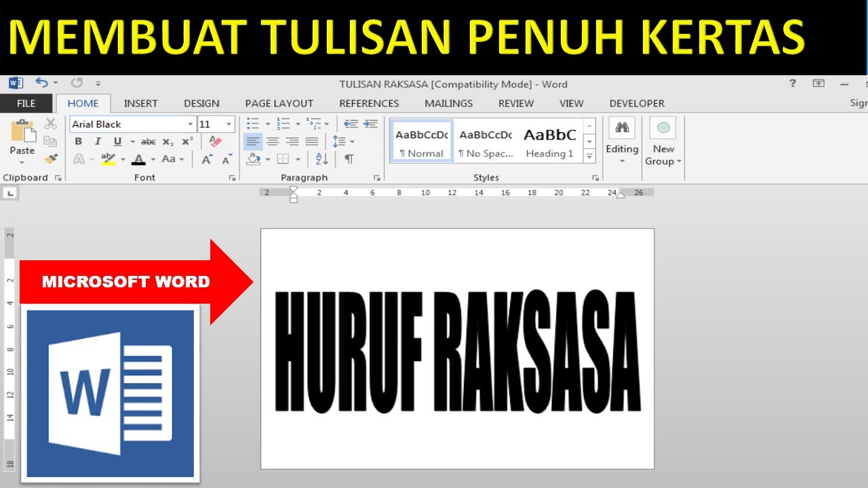This screenshot has width=868, height=488.
Task: Expand the Styles gallery More arrow
Action: (589, 157)
